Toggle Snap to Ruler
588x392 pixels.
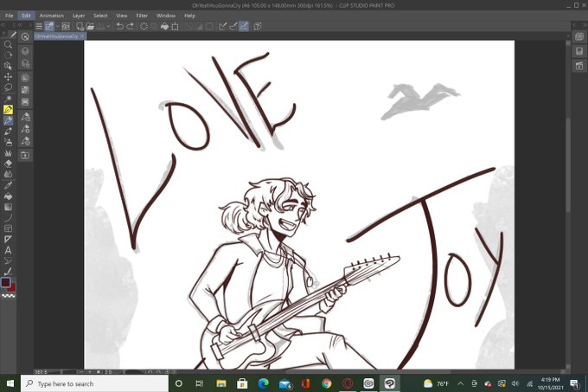click(223, 26)
